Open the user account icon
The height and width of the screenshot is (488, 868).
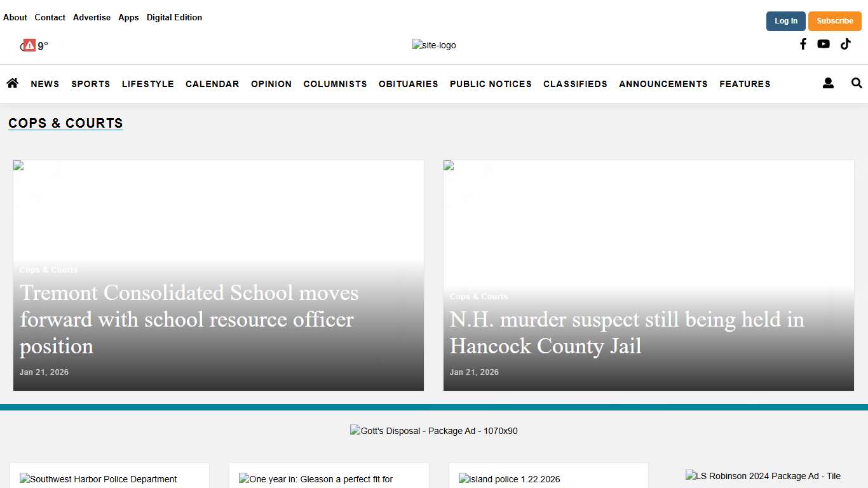(828, 83)
